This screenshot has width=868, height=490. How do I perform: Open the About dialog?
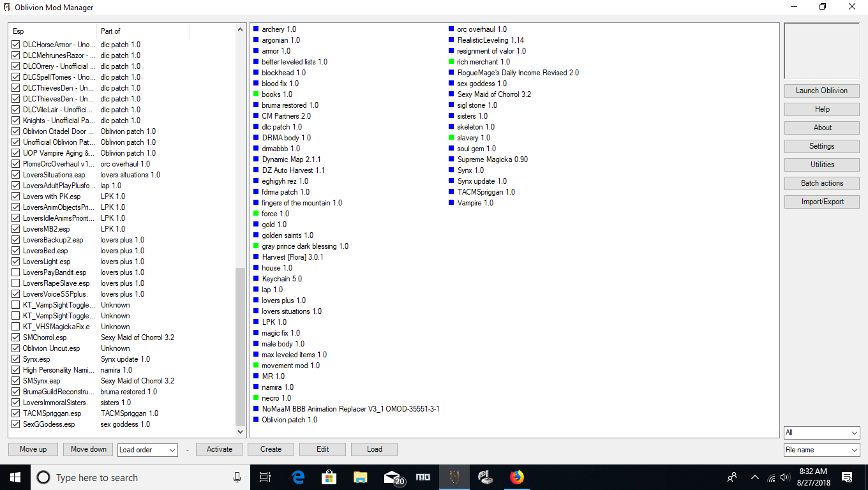click(x=821, y=128)
